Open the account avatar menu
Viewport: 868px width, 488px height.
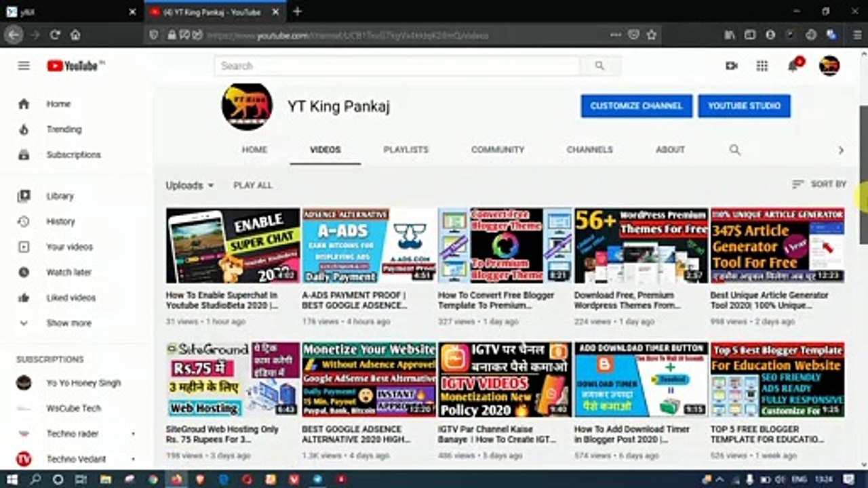829,66
